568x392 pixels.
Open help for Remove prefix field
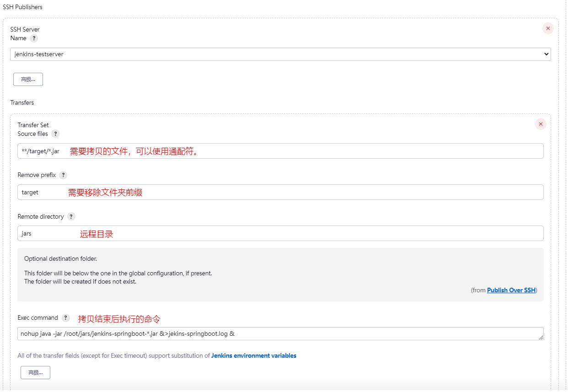[63, 175]
